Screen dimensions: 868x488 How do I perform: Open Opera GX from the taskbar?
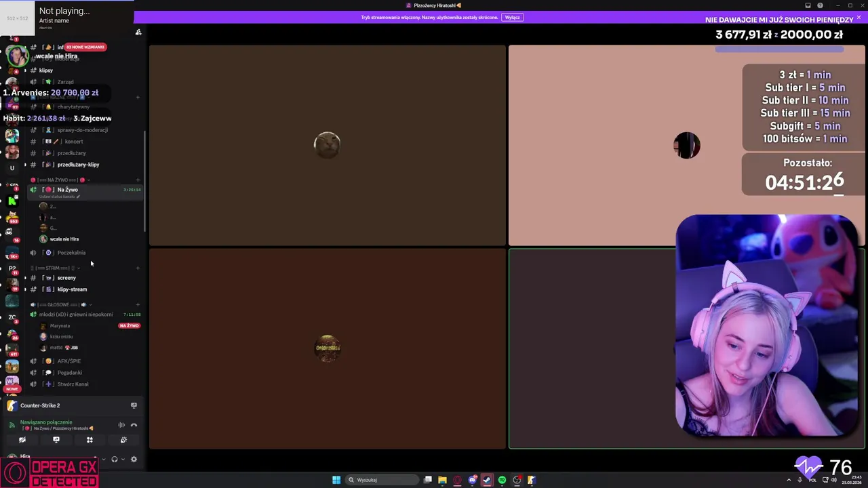point(457,480)
